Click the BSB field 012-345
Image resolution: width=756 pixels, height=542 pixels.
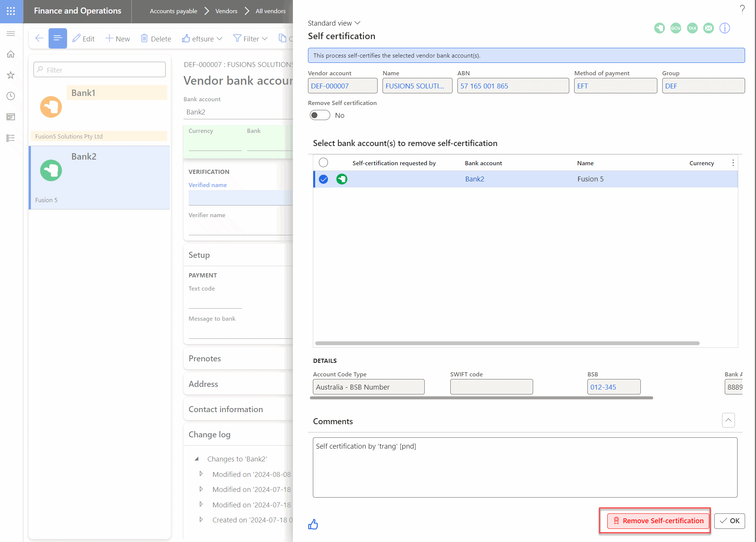tap(614, 387)
